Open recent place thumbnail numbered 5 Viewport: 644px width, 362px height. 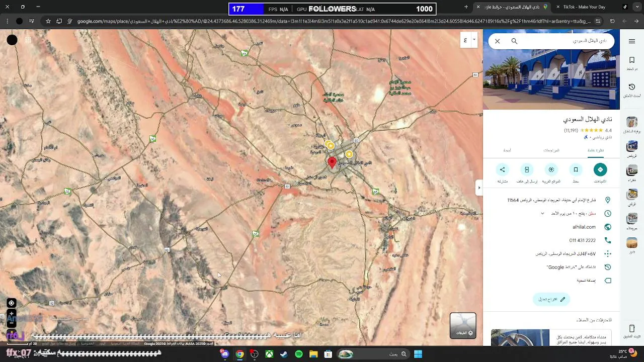point(632,147)
